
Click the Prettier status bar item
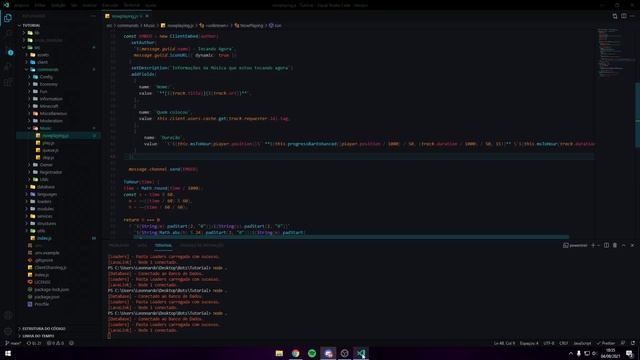tap(606, 343)
